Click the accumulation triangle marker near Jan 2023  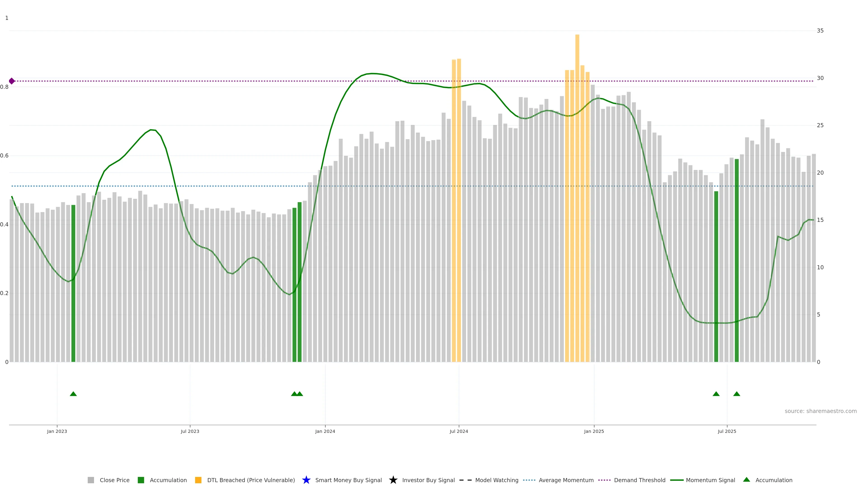73,394
